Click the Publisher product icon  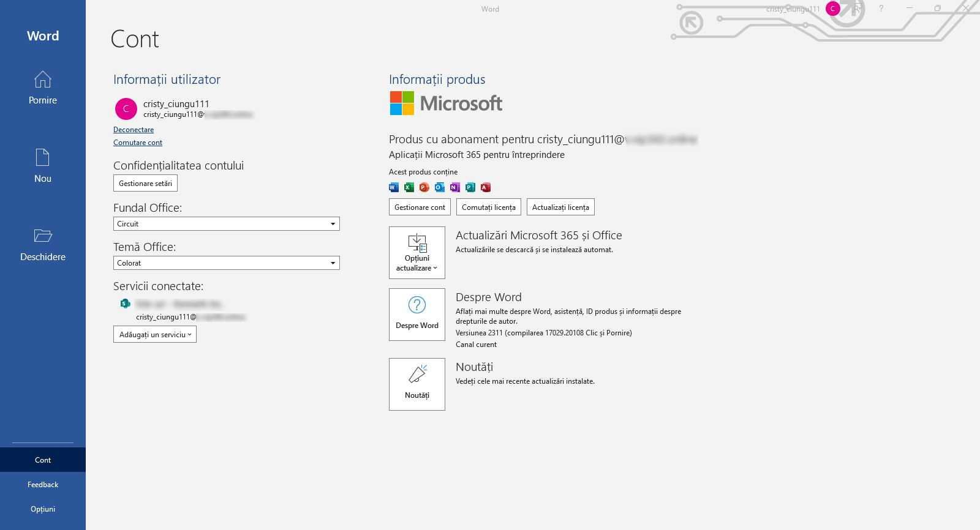470,187
